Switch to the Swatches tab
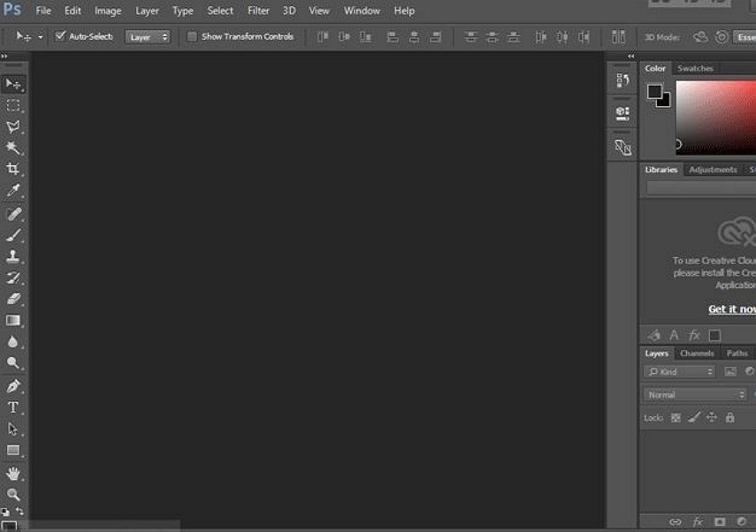The height and width of the screenshot is (532, 756). tap(695, 68)
